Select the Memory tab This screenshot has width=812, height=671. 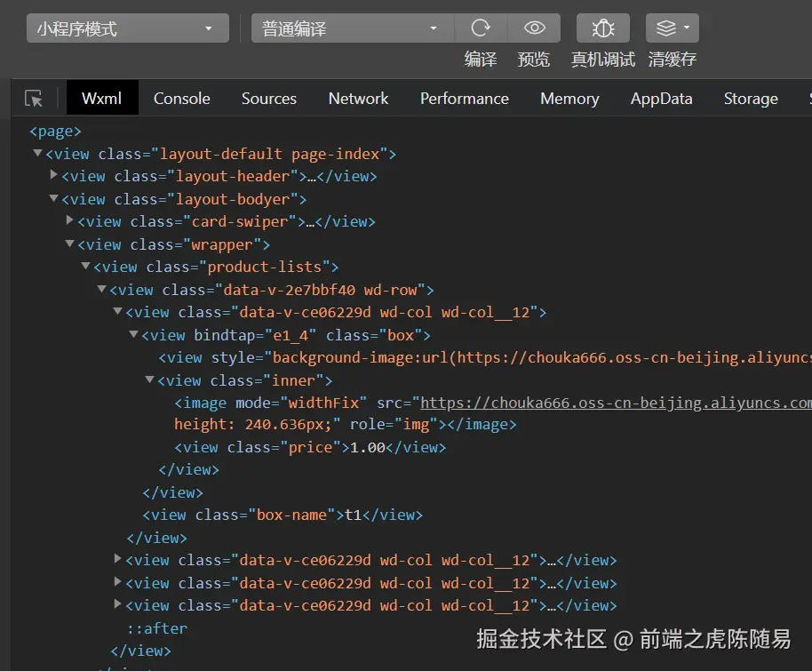click(x=569, y=99)
